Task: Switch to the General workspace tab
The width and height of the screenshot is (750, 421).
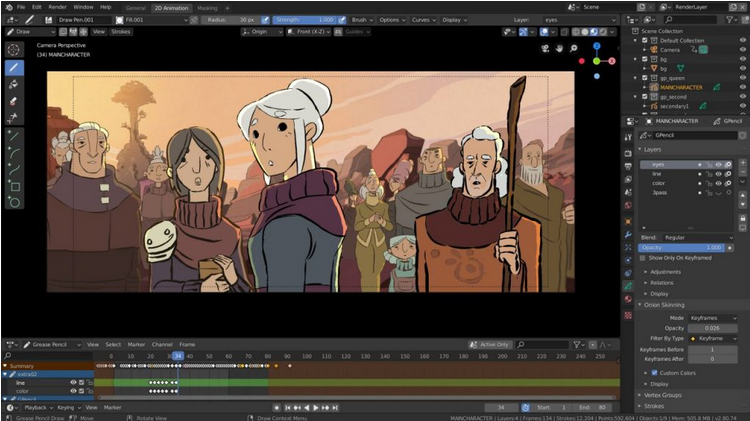Action: (x=135, y=8)
